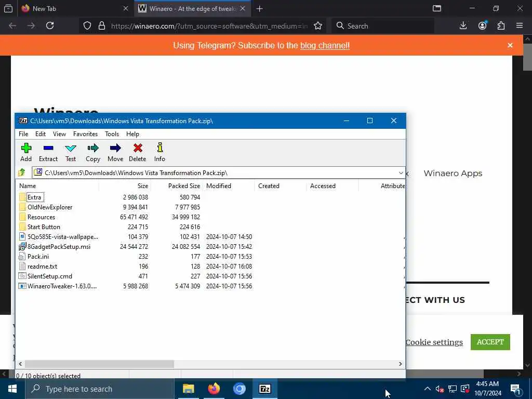Click the 7-Zip horizontal scrollbar thumb
The image size is (532, 399).
click(99, 364)
